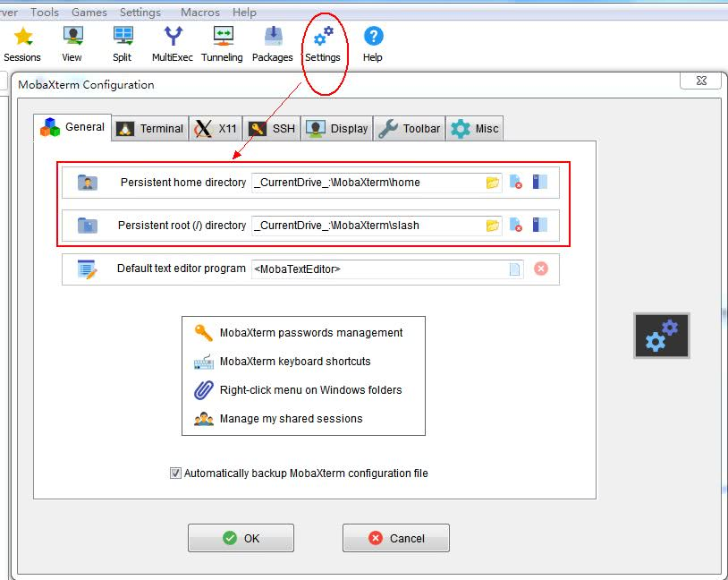This screenshot has height=580, width=728.
Task: Click the paperclip icon beside right-click menu
Action: tap(203, 390)
